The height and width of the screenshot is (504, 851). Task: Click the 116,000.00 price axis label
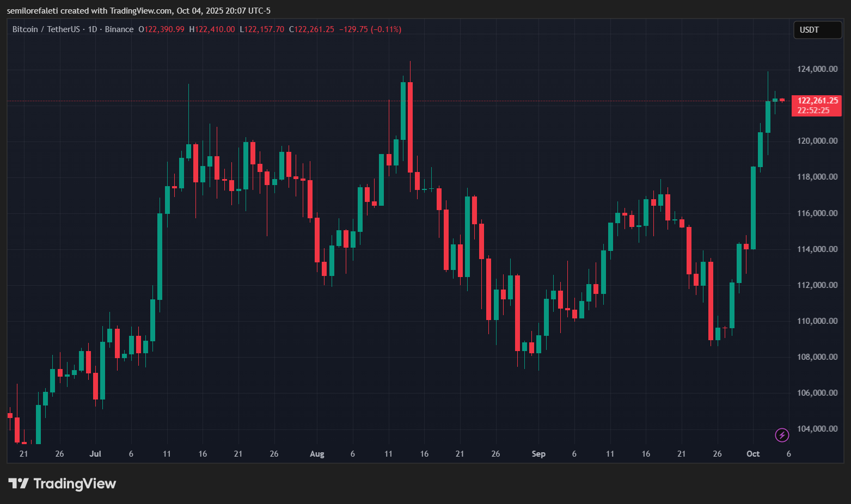(x=817, y=213)
